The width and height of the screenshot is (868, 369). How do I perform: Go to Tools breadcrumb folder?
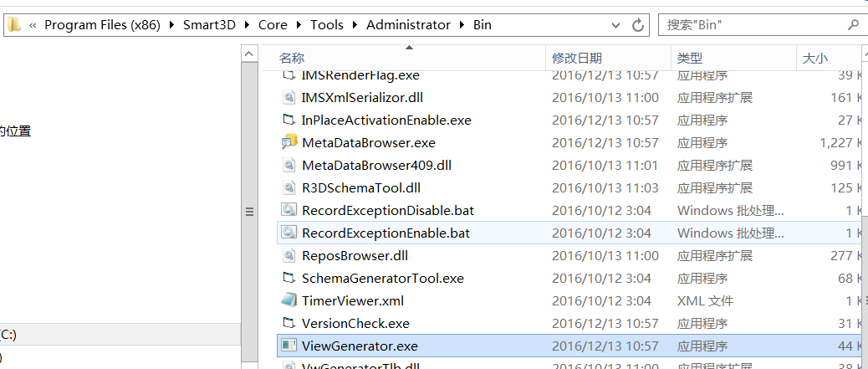click(327, 25)
